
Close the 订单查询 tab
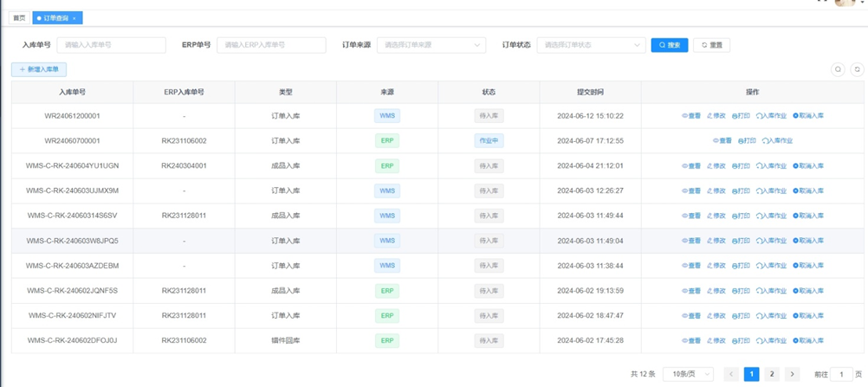click(74, 18)
